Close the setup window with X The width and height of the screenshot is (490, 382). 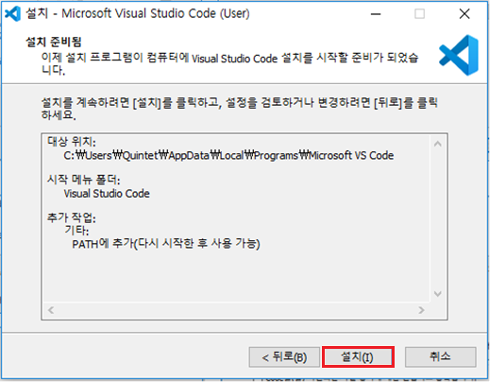tap(464, 14)
